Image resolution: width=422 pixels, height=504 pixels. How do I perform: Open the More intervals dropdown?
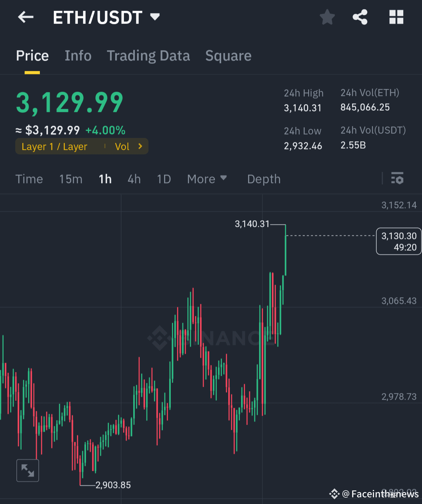pos(207,179)
